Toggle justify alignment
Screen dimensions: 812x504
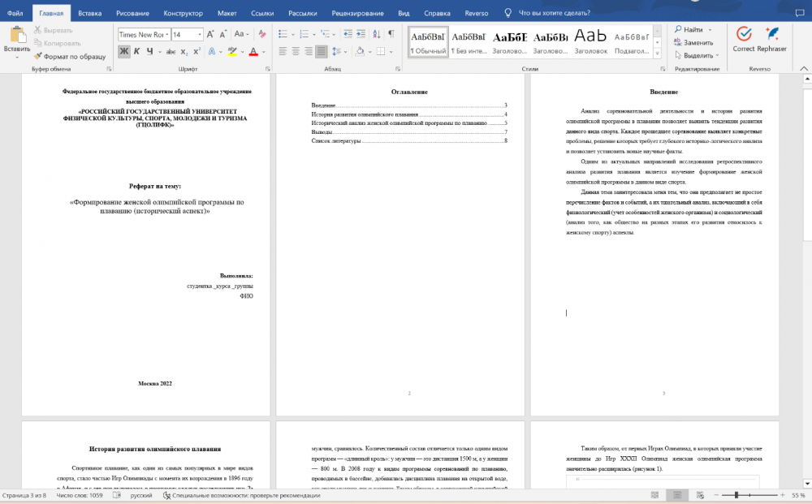(322, 51)
